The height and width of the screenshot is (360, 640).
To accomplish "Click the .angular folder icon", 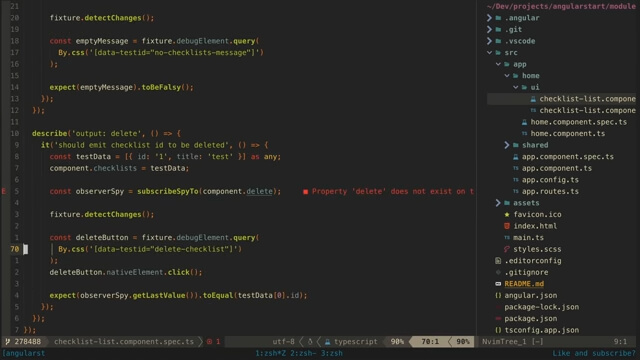I will (x=498, y=18).
